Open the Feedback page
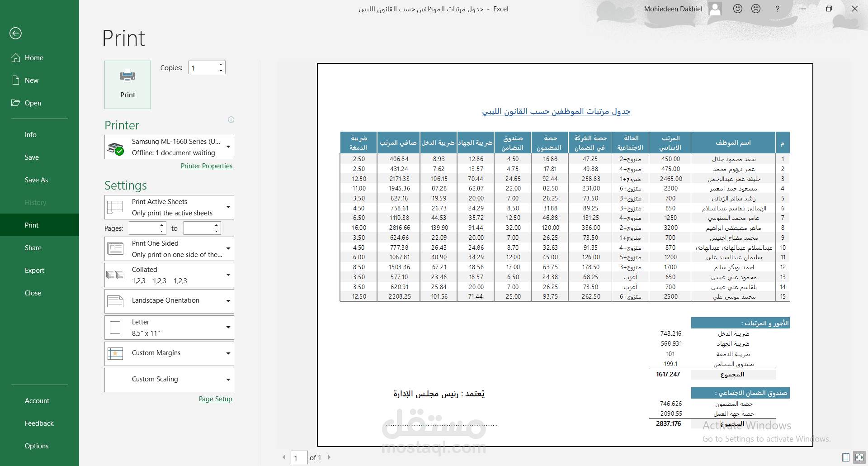 (x=39, y=423)
